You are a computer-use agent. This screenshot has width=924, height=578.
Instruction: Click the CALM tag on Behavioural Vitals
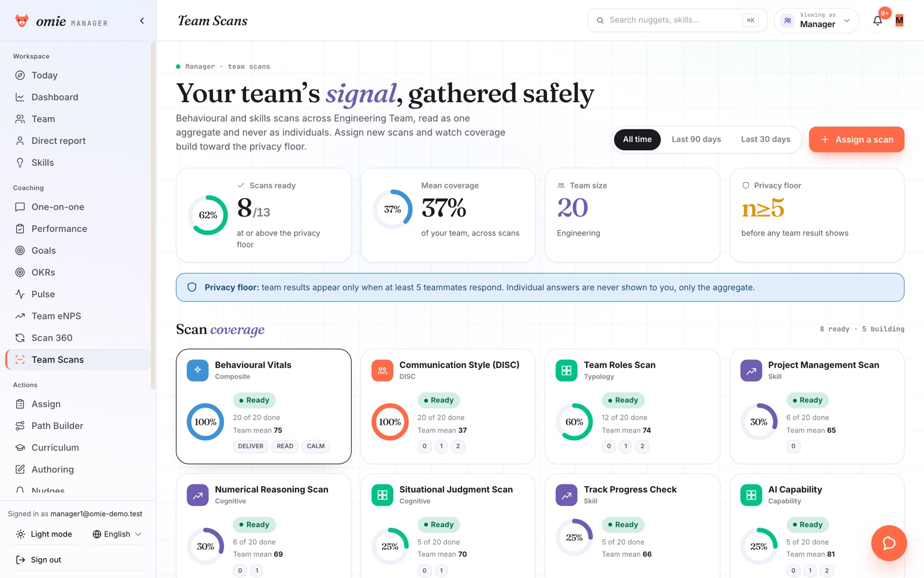point(315,446)
